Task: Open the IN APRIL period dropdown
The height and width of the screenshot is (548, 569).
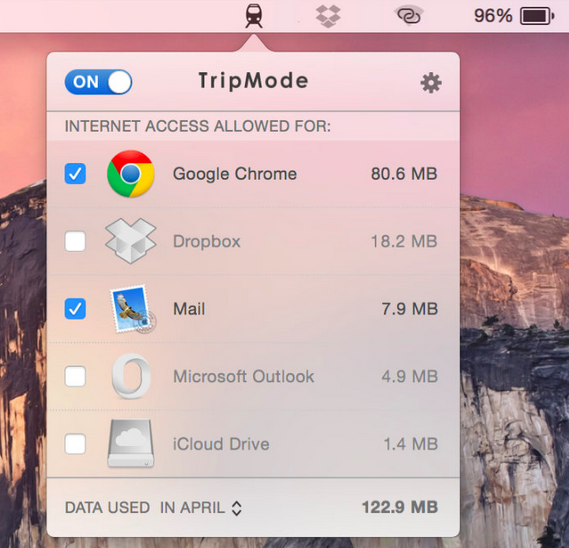Action: (201, 508)
